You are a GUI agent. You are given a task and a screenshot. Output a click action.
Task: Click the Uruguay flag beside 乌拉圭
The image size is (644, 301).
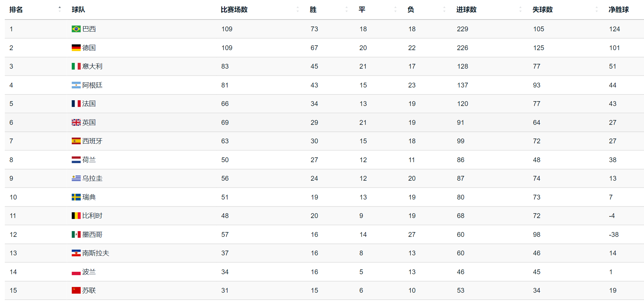76,178
